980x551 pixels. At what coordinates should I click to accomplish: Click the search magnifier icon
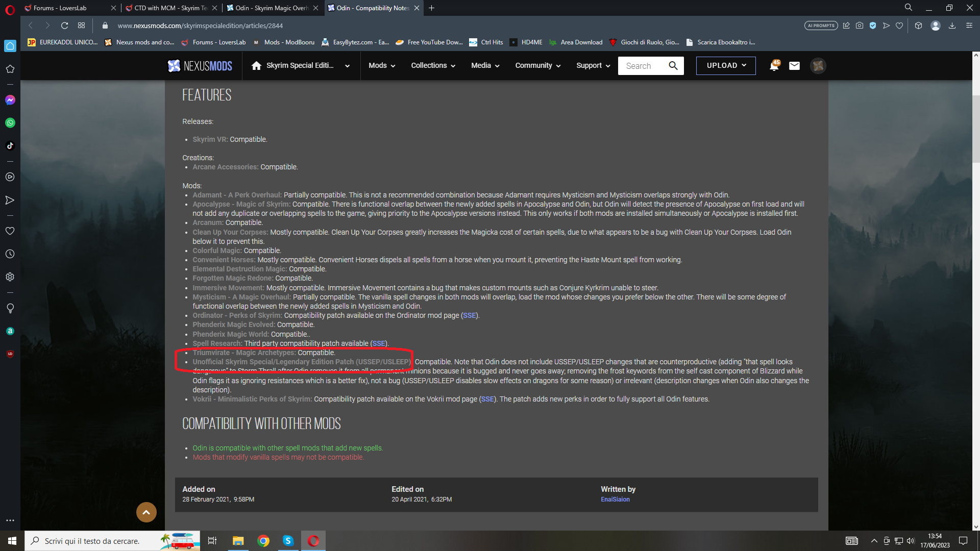pyautogui.click(x=673, y=66)
